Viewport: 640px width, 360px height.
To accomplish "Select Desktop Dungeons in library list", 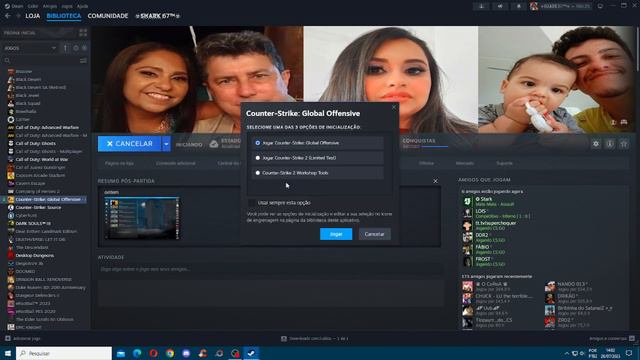I will [35, 256].
